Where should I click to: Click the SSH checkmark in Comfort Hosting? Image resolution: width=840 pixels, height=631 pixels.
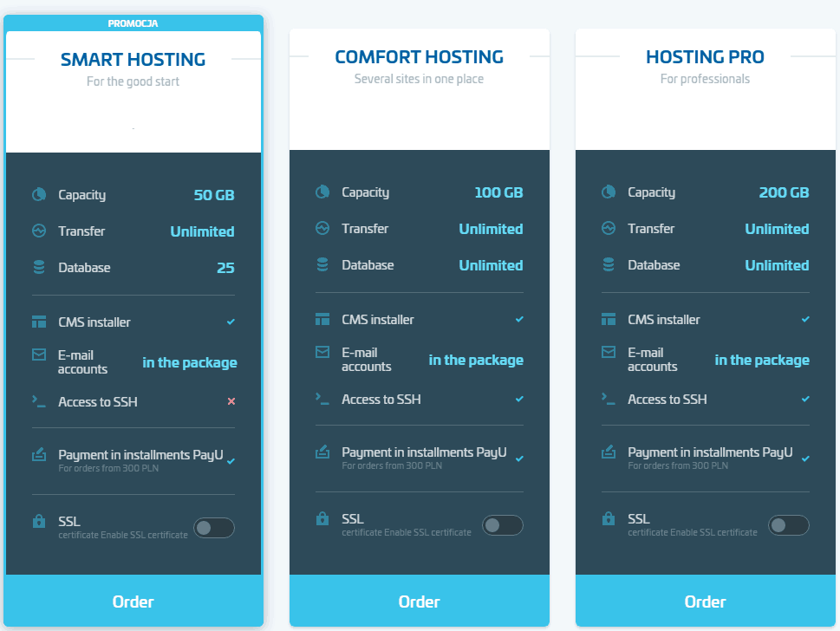[519, 399]
